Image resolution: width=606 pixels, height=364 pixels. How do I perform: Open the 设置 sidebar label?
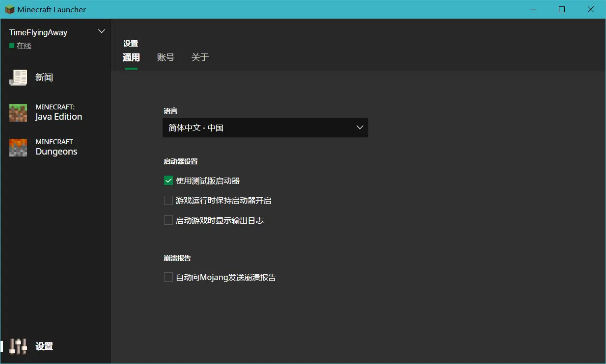point(44,346)
